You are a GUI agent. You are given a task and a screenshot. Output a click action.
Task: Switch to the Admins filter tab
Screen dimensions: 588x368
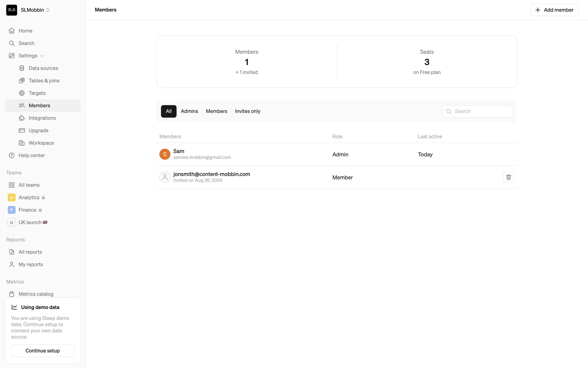[189, 111]
